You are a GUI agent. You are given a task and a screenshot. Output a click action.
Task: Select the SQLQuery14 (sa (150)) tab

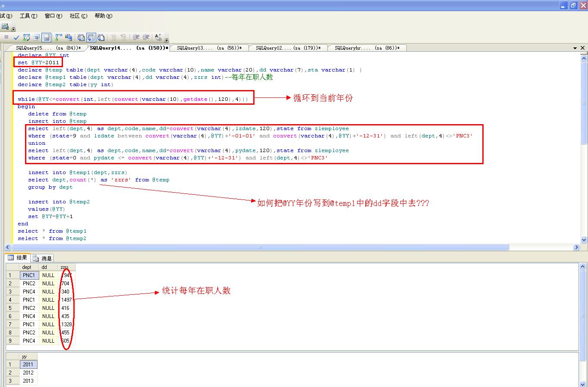[x=129, y=48]
